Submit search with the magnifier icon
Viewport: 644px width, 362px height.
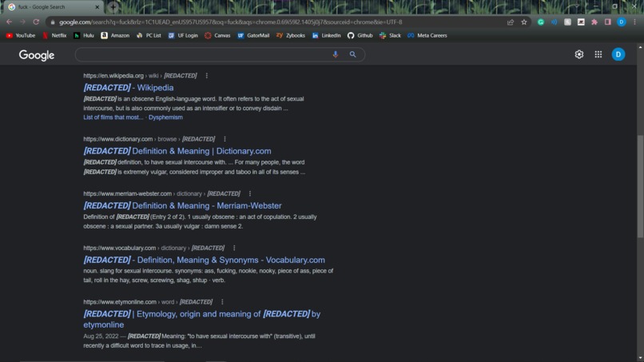tap(353, 54)
